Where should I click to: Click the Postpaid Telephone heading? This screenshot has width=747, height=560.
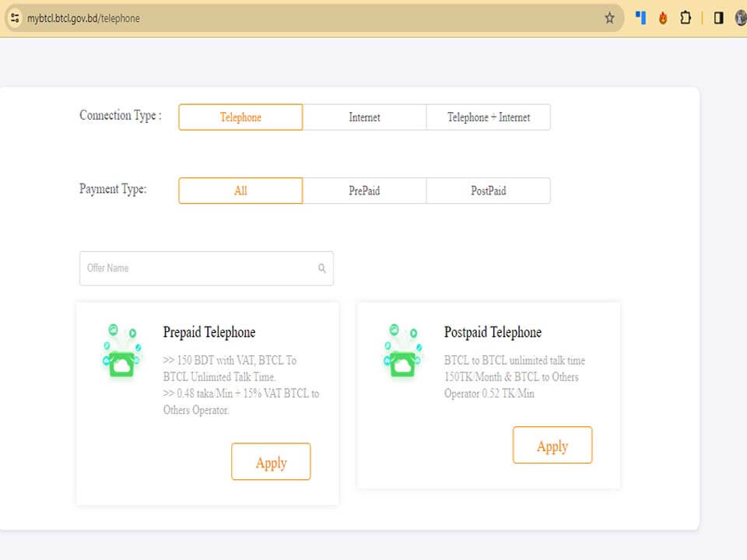coord(493,332)
